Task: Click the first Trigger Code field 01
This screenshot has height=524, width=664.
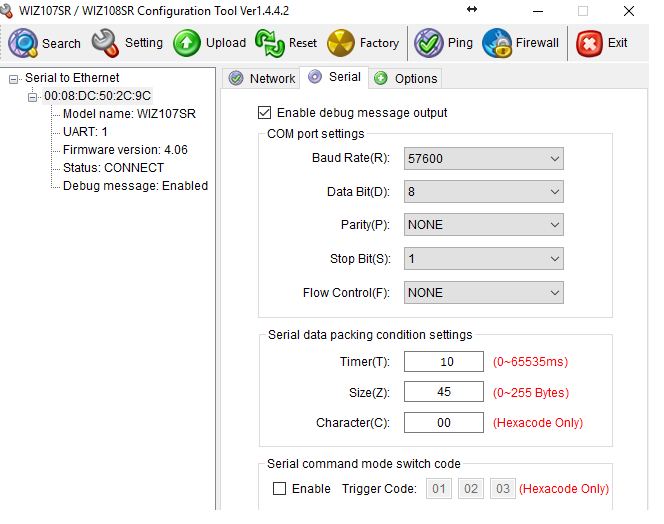Action: click(439, 488)
